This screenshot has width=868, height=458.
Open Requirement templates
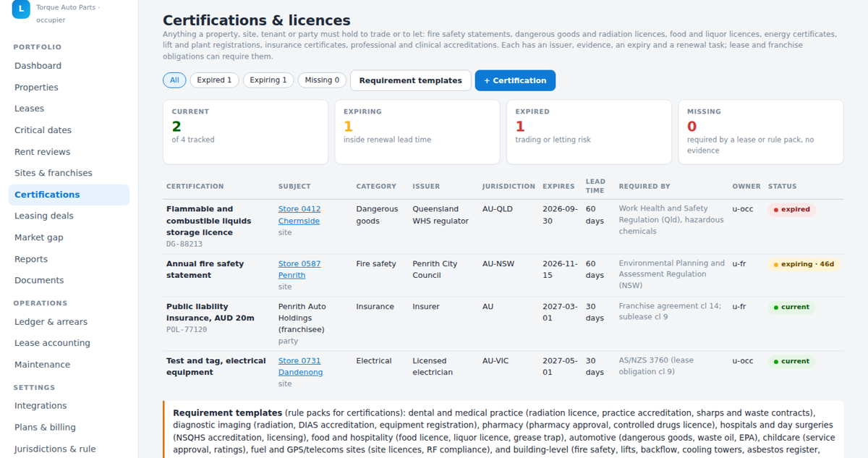(x=410, y=80)
